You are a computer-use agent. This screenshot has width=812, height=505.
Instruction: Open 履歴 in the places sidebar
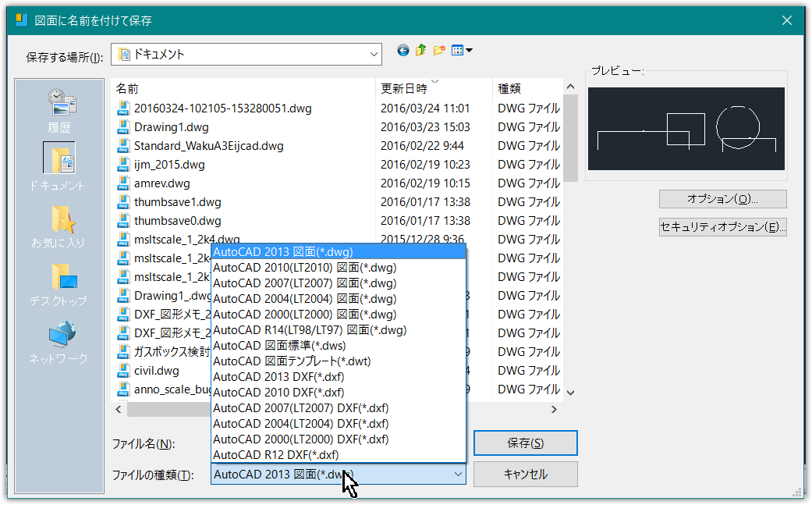(60, 111)
